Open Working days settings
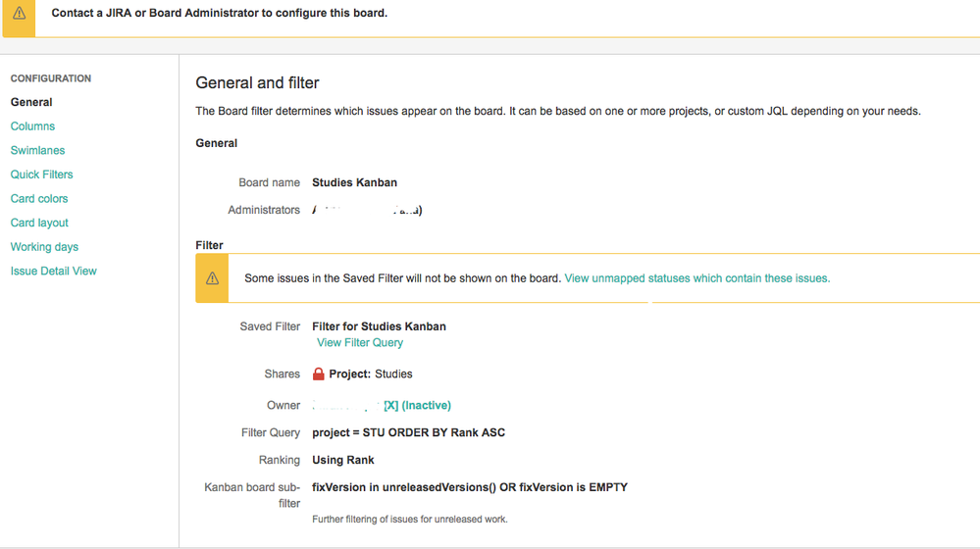This screenshot has width=980, height=549. 44,247
